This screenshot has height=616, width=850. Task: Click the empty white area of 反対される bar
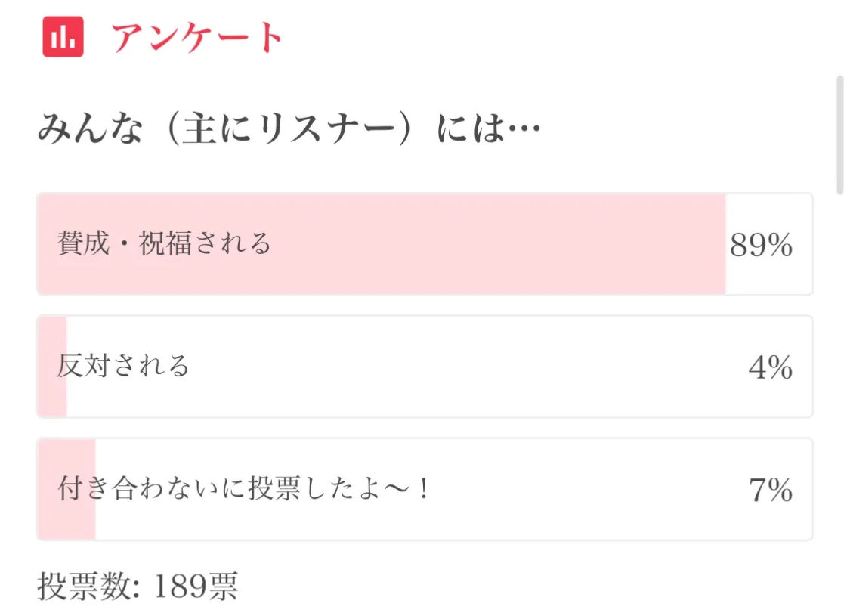tap(453, 367)
